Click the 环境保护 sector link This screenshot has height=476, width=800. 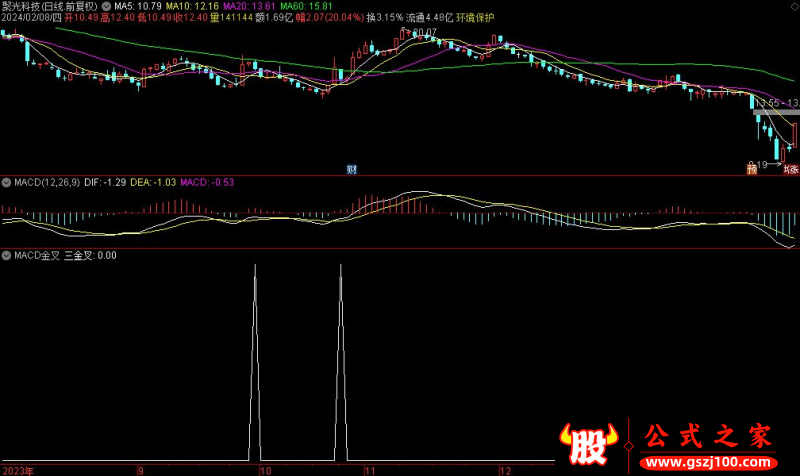coord(475,18)
